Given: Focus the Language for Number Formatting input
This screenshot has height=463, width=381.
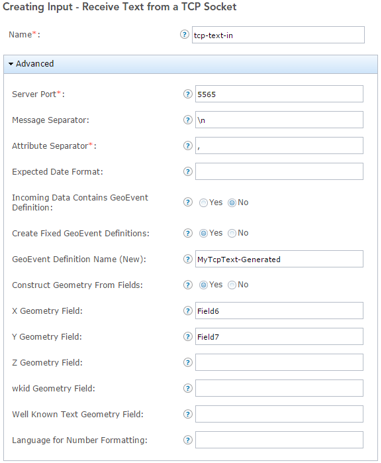Looking at the screenshot, I should click(x=279, y=440).
